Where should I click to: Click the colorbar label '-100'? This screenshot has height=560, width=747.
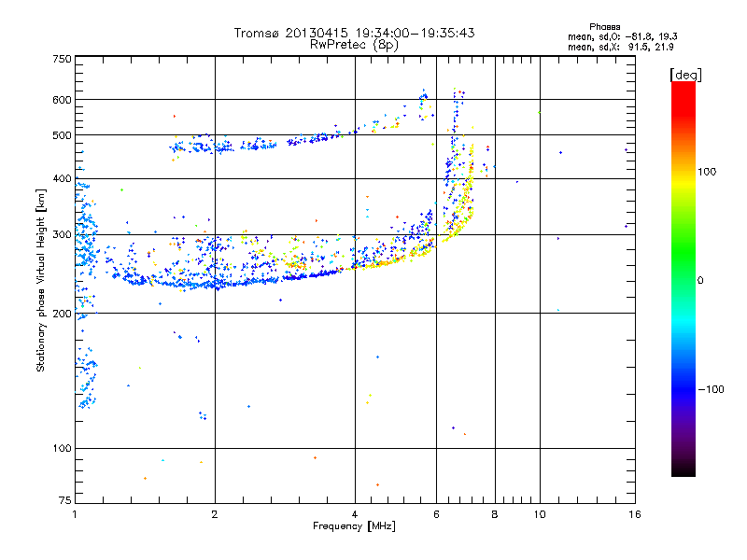click(712, 389)
